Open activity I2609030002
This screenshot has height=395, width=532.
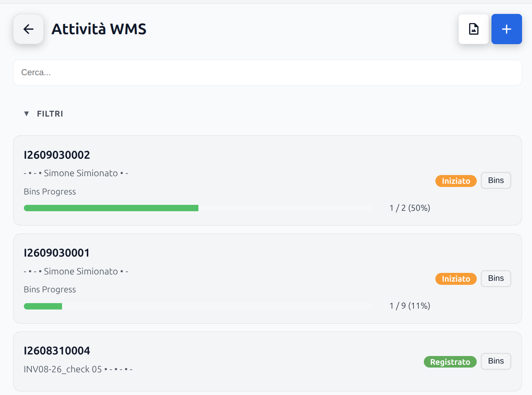(x=57, y=155)
